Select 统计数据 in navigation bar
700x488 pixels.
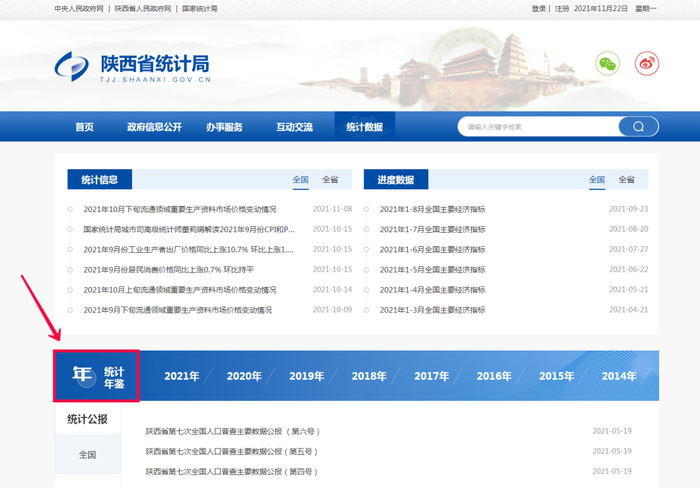pyautogui.click(x=364, y=127)
